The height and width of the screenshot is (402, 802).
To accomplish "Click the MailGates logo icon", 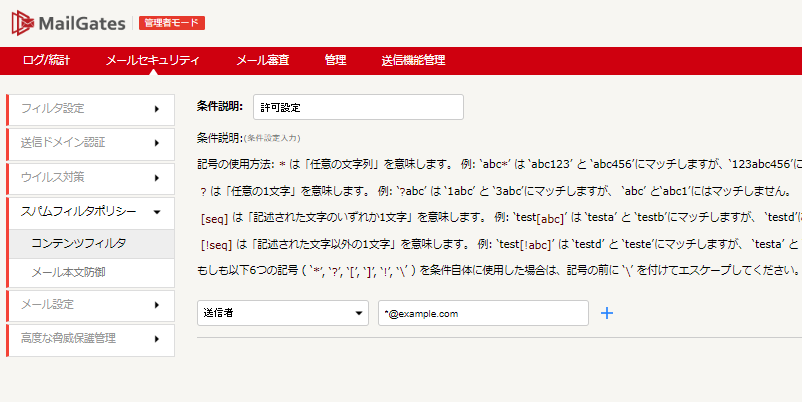I will [23, 23].
